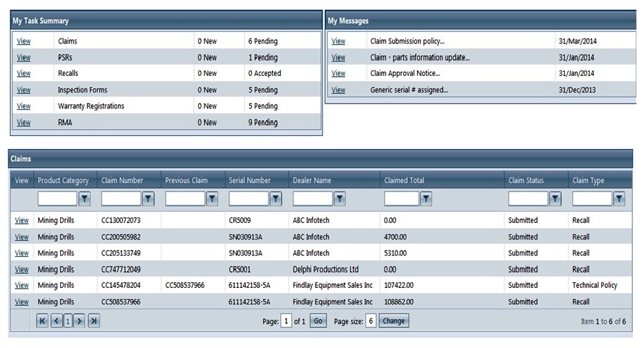This screenshot has height=348, width=644.
Task: Click the Page size input field
Action: point(371,321)
